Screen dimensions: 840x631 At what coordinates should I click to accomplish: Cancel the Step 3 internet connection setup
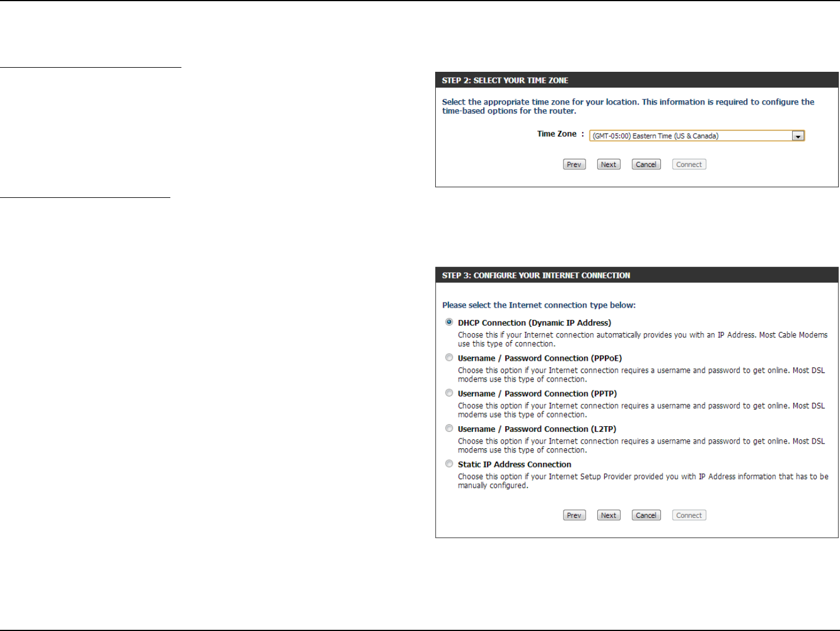click(646, 515)
